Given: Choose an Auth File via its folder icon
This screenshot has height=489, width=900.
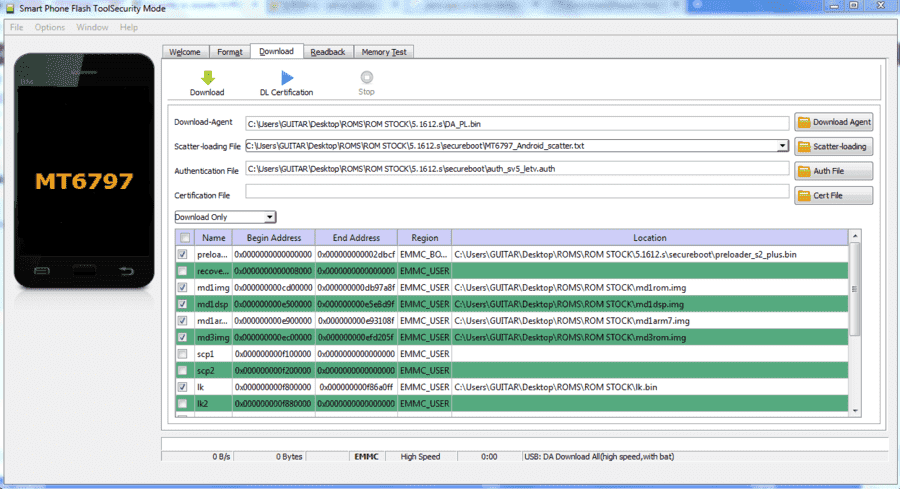Looking at the screenshot, I should (804, 171).
